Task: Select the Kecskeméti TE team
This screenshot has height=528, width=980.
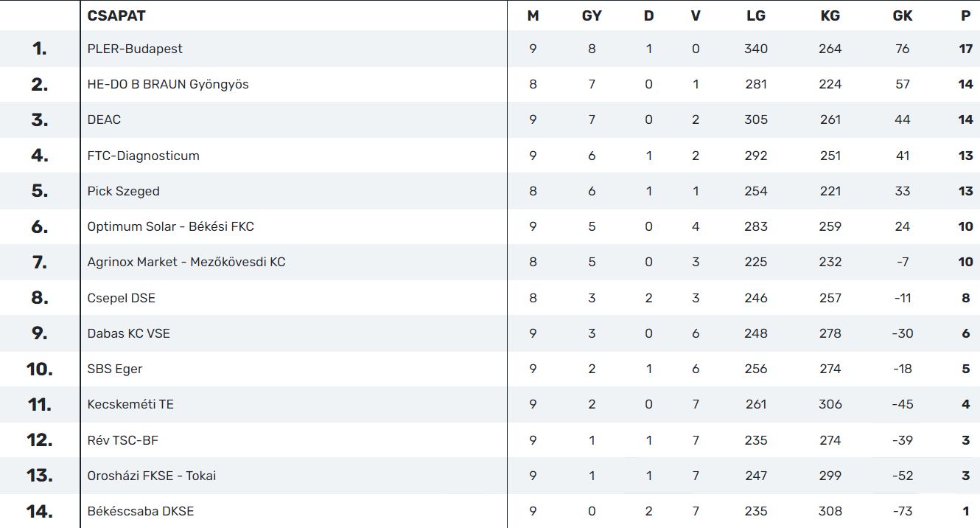Action: point(130,404)
